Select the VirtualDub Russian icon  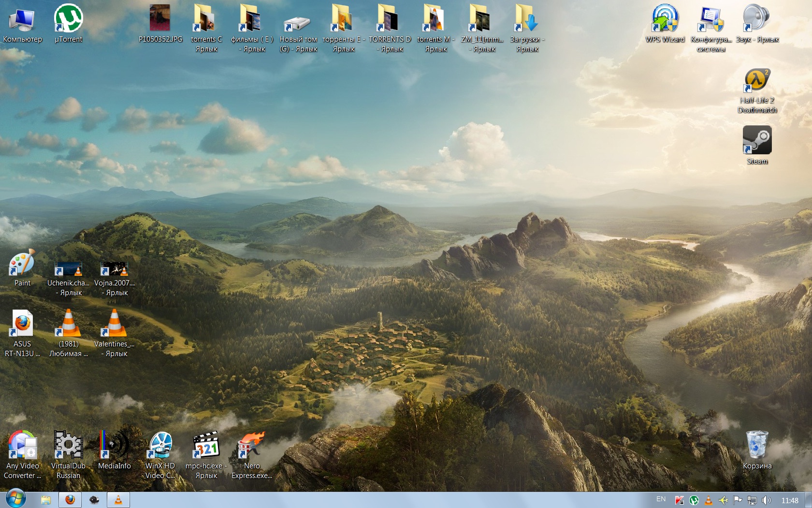tap(68, 445)
